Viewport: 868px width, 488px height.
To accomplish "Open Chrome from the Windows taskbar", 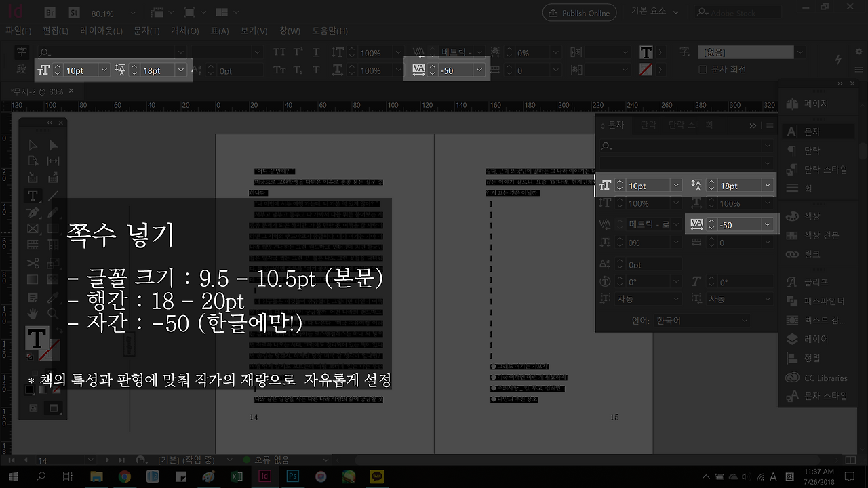I will (124, 476).
